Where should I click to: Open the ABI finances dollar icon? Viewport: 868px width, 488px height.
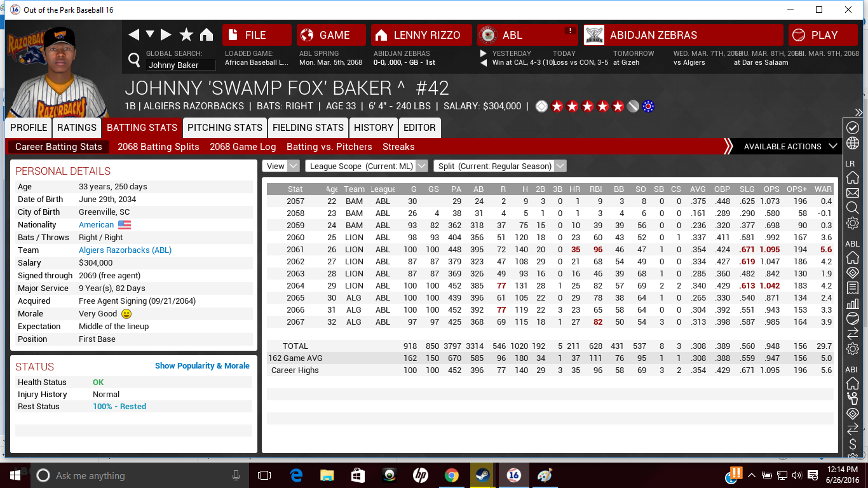[853, 444]
